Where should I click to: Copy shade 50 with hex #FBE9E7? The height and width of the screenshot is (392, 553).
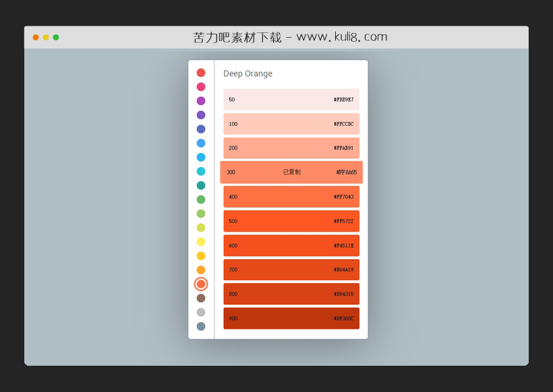(x=291, y=99)
